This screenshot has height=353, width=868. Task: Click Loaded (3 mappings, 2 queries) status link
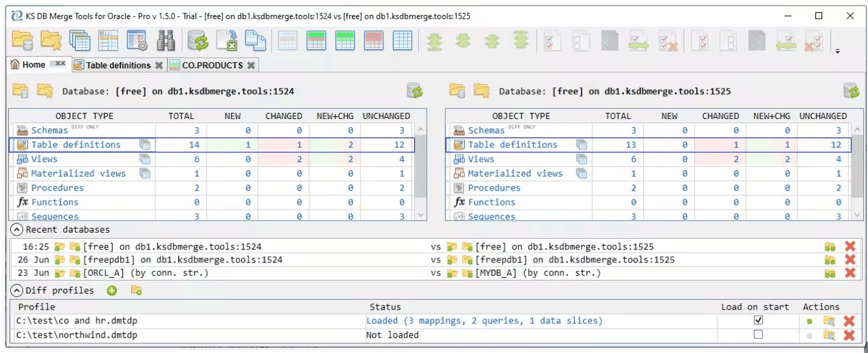pyautogui.click(x=484, y=321)
